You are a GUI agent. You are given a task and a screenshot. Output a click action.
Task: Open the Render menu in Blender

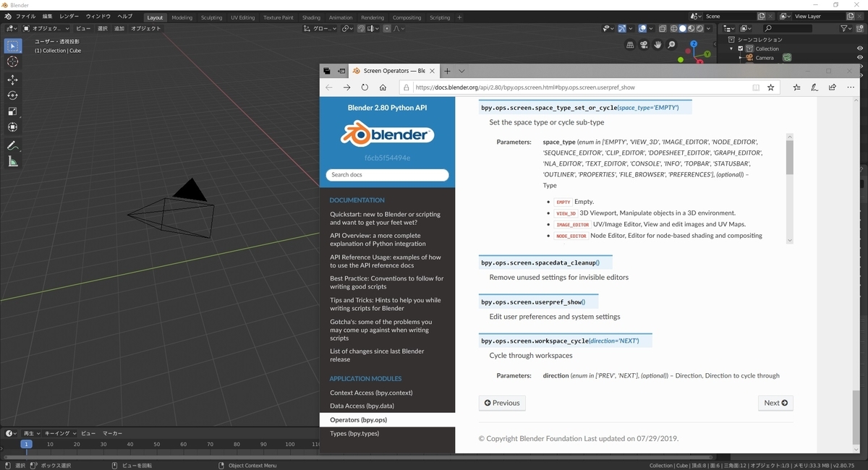[x=69, y=16]
